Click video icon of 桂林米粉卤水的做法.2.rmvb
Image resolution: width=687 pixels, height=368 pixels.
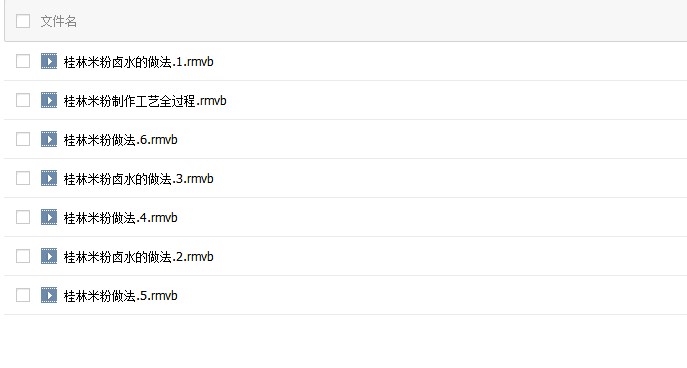pos(49,256)
